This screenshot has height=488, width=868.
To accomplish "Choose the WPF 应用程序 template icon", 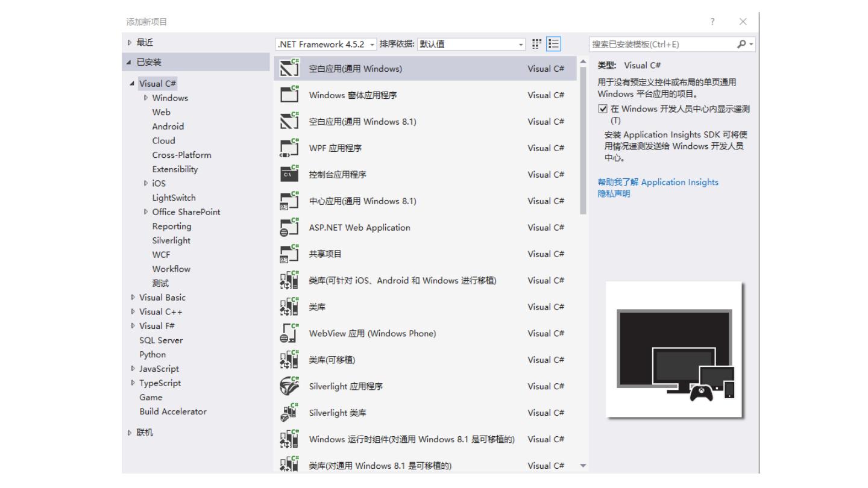I will pyautogui.click(x=291, y=148).
